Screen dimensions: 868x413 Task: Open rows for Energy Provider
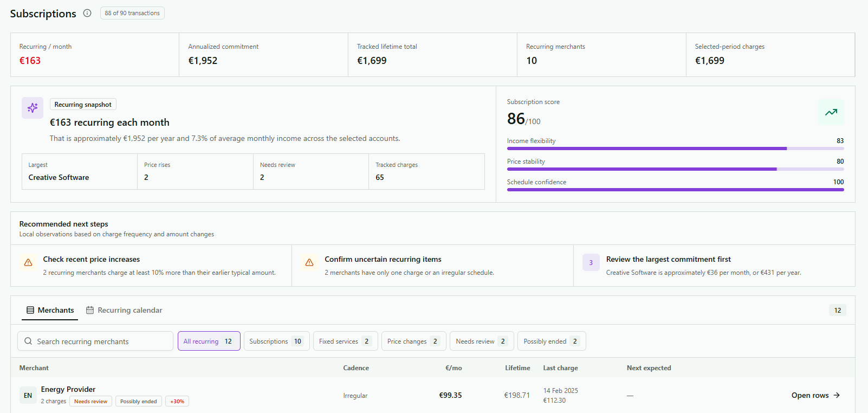pos(815,395)
